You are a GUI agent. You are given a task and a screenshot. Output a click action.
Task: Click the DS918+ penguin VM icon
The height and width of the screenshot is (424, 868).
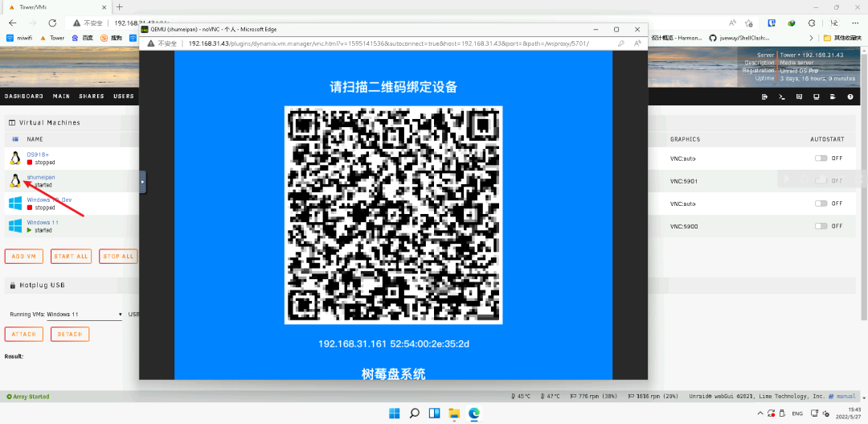point(15,158)
